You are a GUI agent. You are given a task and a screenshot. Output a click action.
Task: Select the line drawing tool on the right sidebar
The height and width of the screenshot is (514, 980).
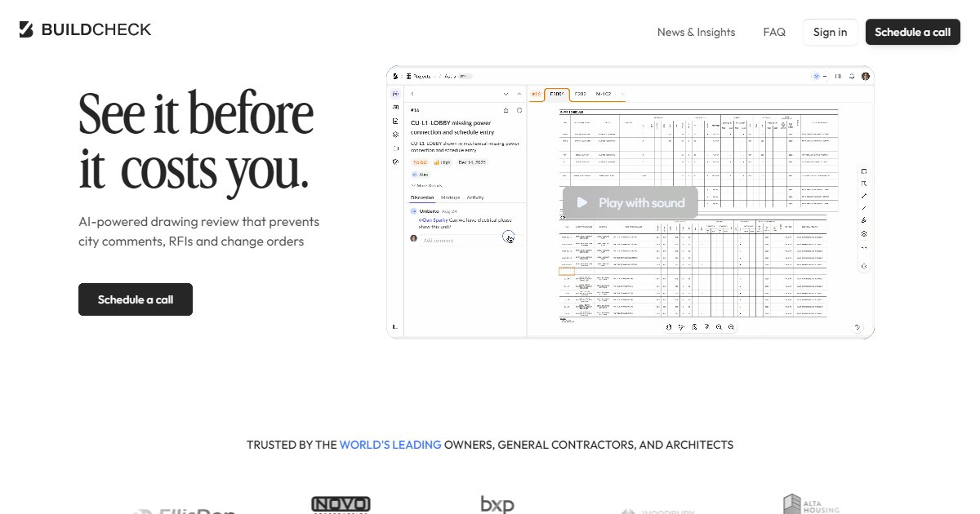864,207
